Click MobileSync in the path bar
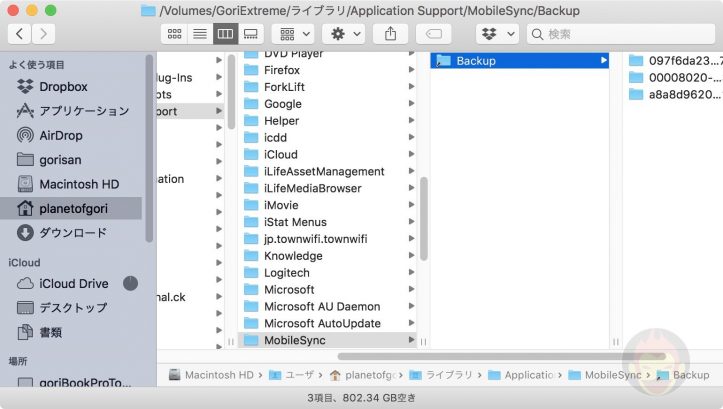Image resolution: width=723 pixels, height=409 pixels. [x=604, y=375]
